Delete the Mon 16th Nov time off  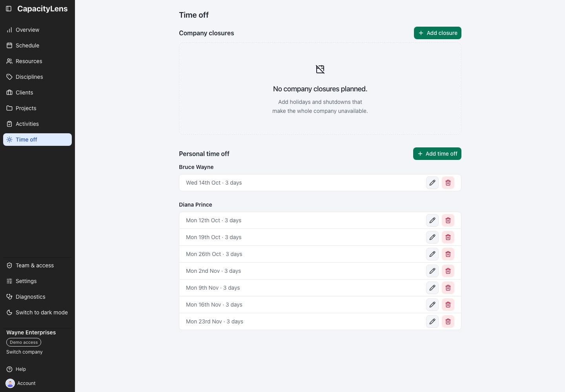pos(448,305)
